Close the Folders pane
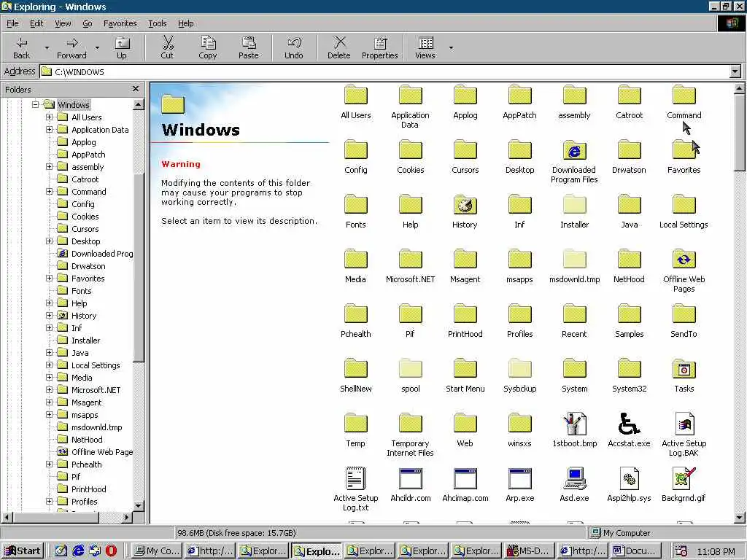Image resolution: width=747 pixels, height=560 pixels. (x=136, y=89)
